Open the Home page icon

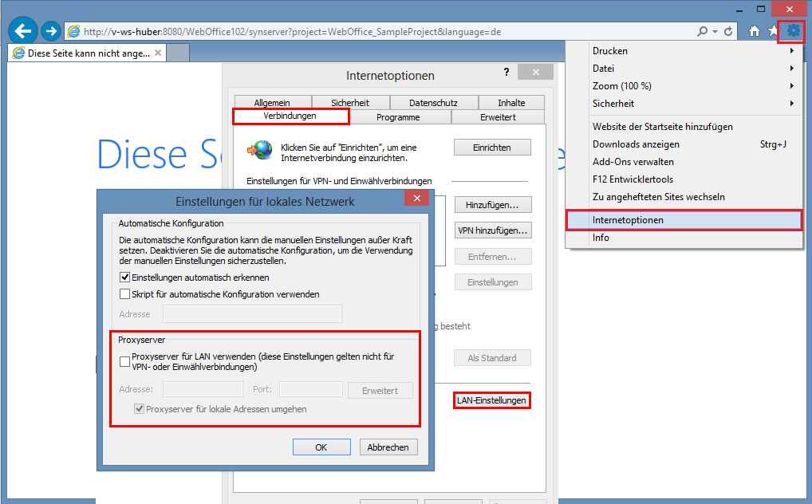point(753,31)
